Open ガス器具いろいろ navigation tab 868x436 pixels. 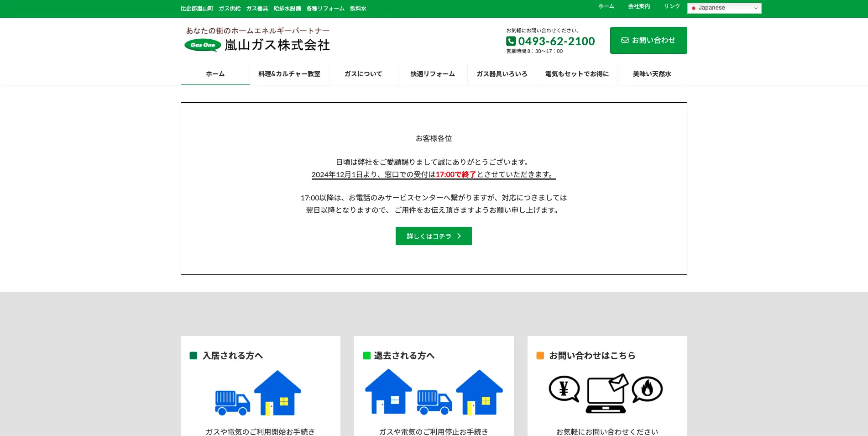(x=502, y=74)
